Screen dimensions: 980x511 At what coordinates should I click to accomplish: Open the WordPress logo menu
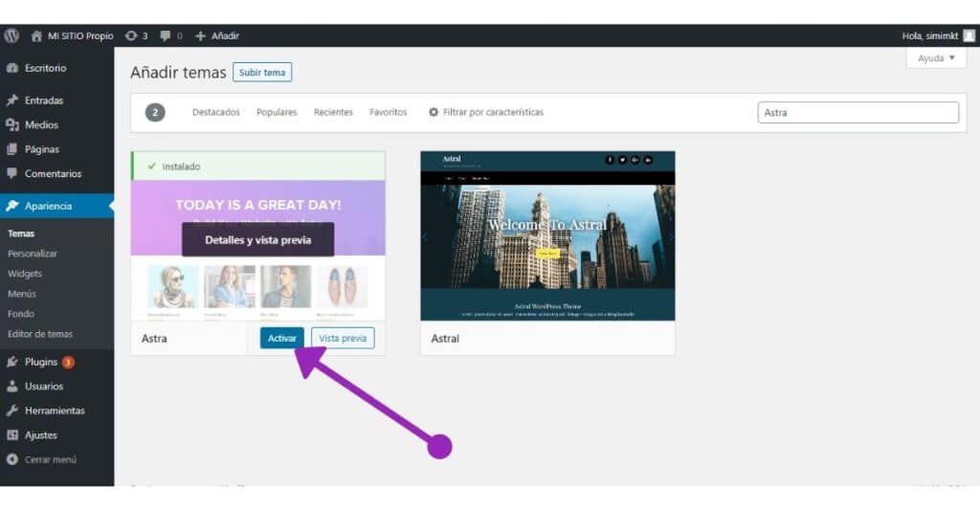(11, 35)
